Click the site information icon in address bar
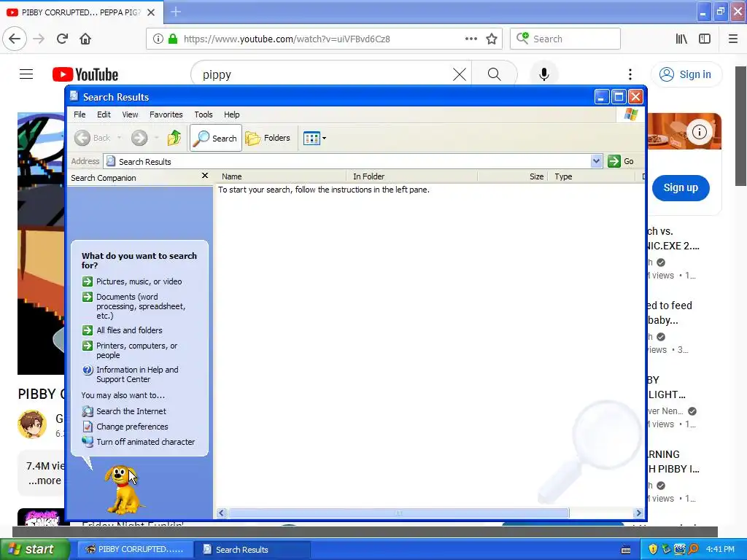 pos(158,39)
